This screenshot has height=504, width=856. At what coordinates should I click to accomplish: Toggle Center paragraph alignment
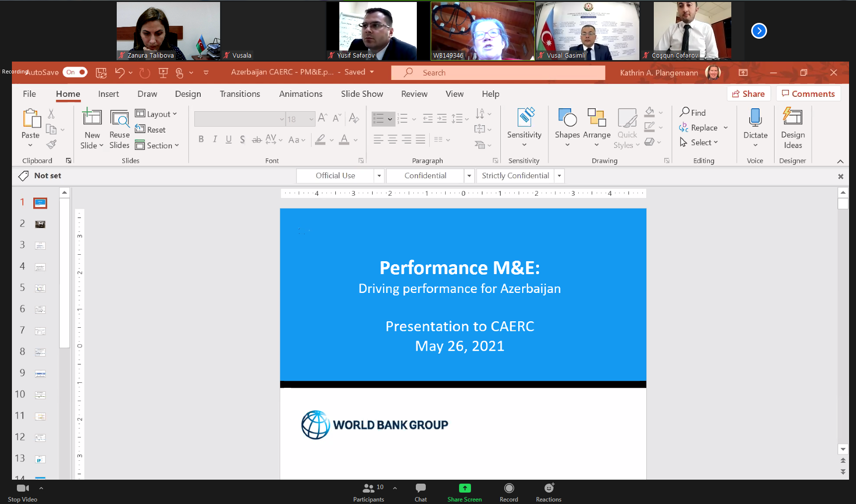(x=392, y=140)
